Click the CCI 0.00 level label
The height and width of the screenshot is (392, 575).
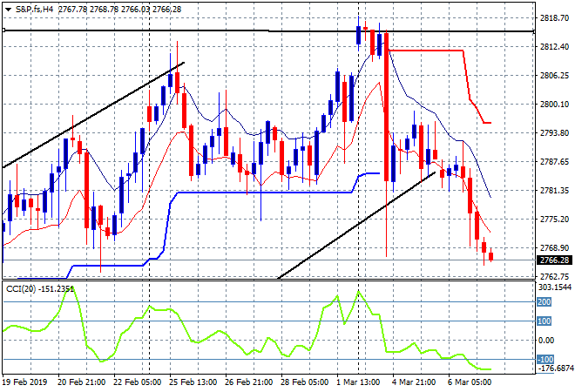[x=546, y=341]
